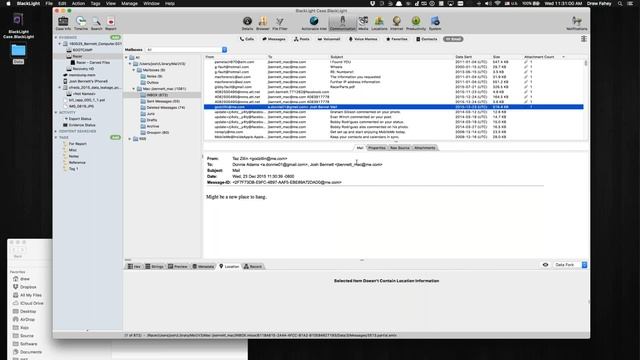This screenshot has width=640, height=360.
Task: Open the Hex viewer tab
Action: pos(134,267)
